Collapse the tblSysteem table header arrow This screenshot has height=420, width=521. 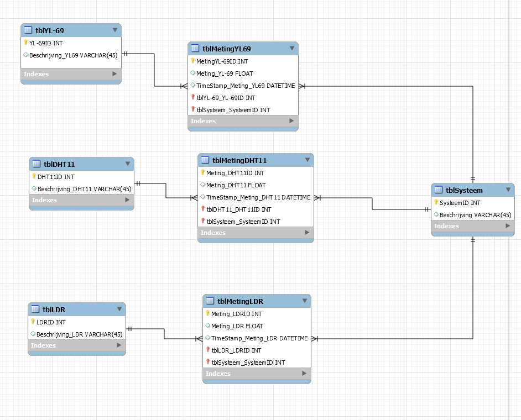508,190
